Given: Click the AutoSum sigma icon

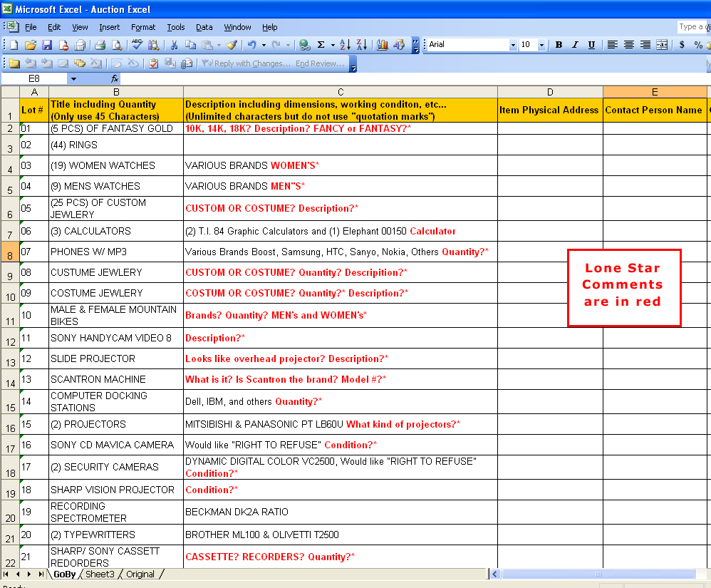Looking at the screenshot, I should [321, 45].
